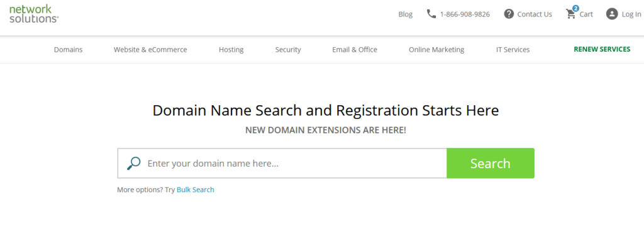The image size is (644, 233).
Task: Open the Blog link
Action: (406, 14)
